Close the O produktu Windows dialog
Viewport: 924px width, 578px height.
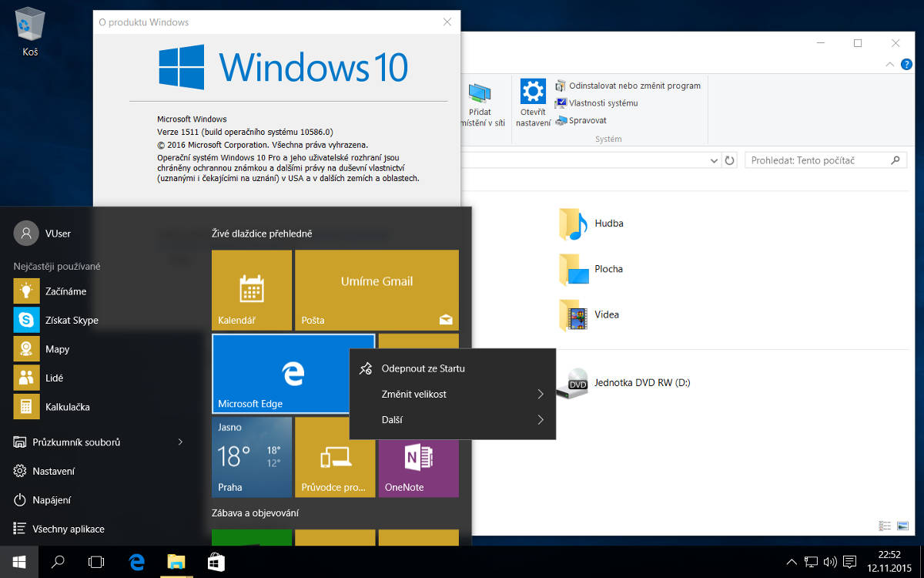coord(447,22)
